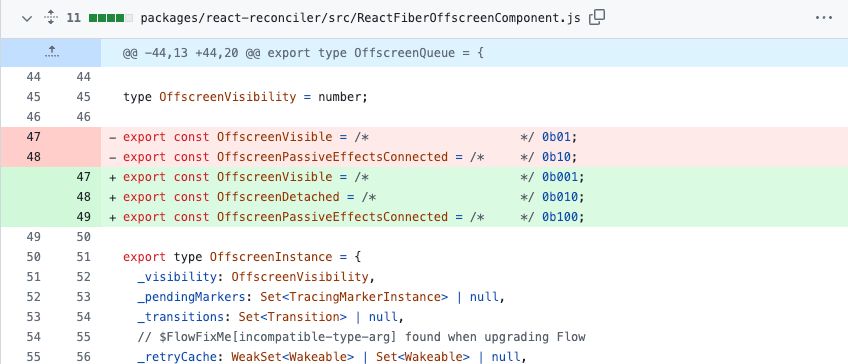Screen dimensions: 848x364
Task: Click the changed lines count 11
Action: tap(74, 18)
